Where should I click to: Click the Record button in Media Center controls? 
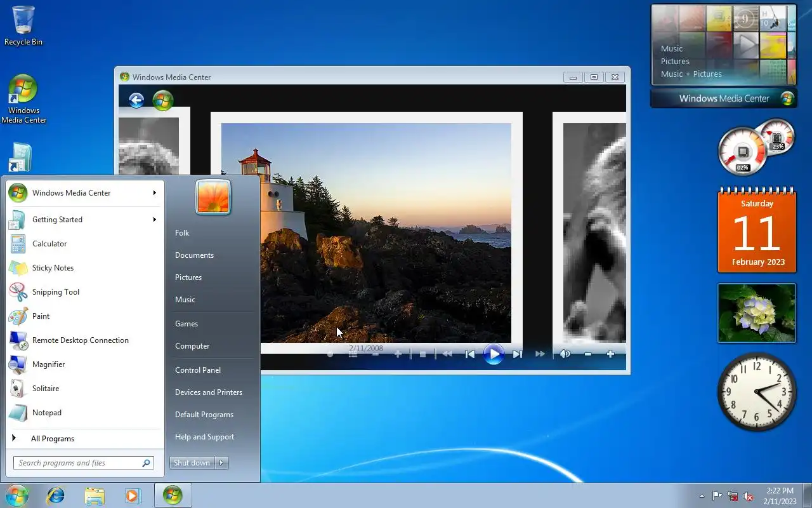(x=330, y=354)
